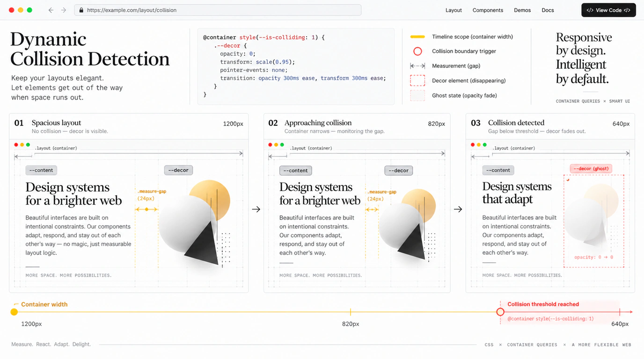The image size is (644, 359).
Task: Click the browser forward arrow
Action: [64, 10]
